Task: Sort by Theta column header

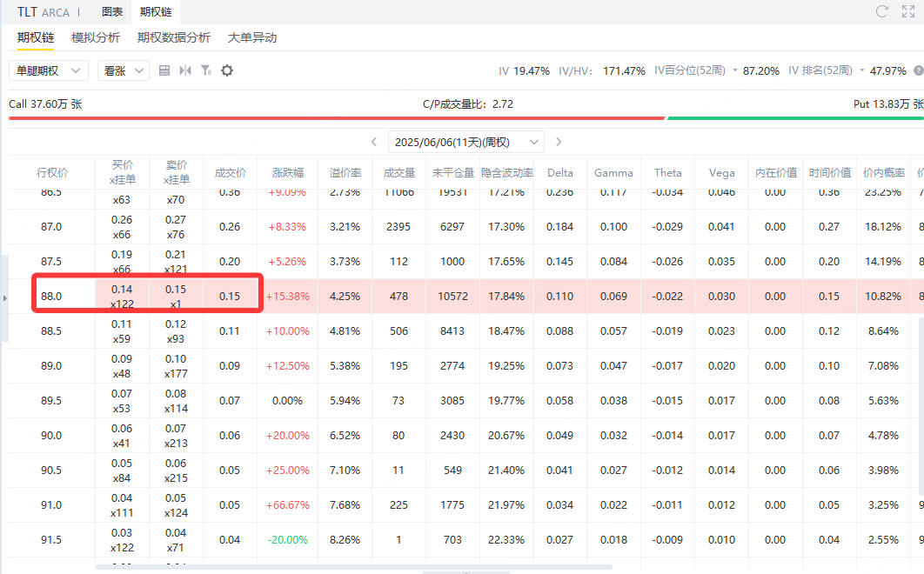Action: (x=667, y=173)
